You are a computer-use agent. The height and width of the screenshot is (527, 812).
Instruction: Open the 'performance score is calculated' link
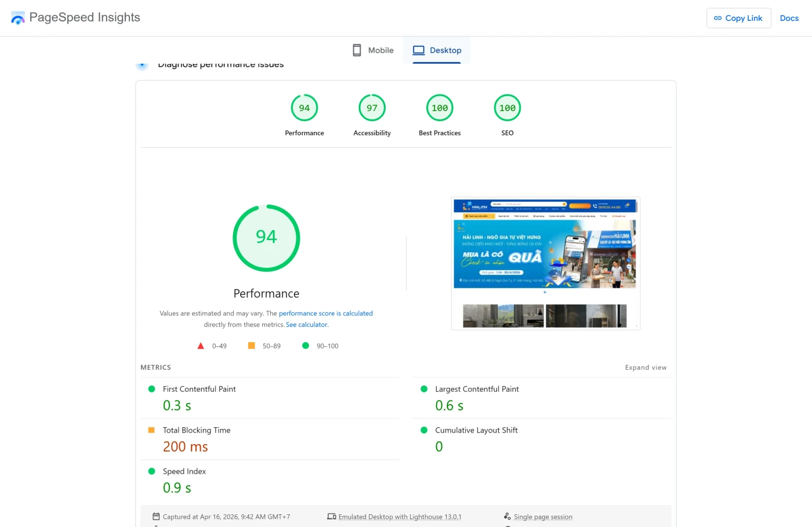pyautogui.click(x=325, y=314)
